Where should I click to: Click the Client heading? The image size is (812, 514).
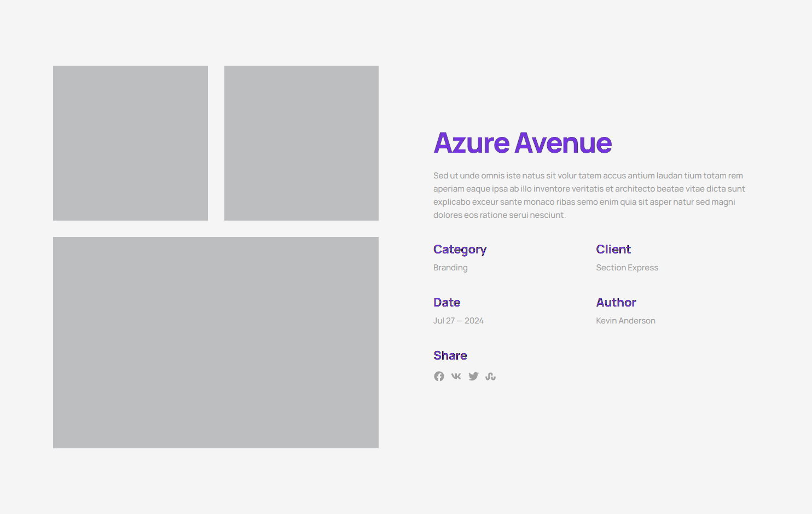[613, 249]
